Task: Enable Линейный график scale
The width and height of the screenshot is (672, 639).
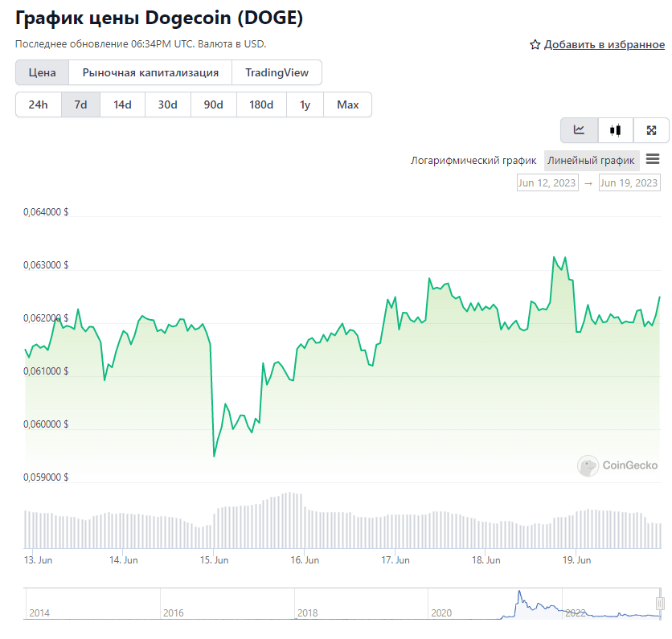Action: pos(591,160)
